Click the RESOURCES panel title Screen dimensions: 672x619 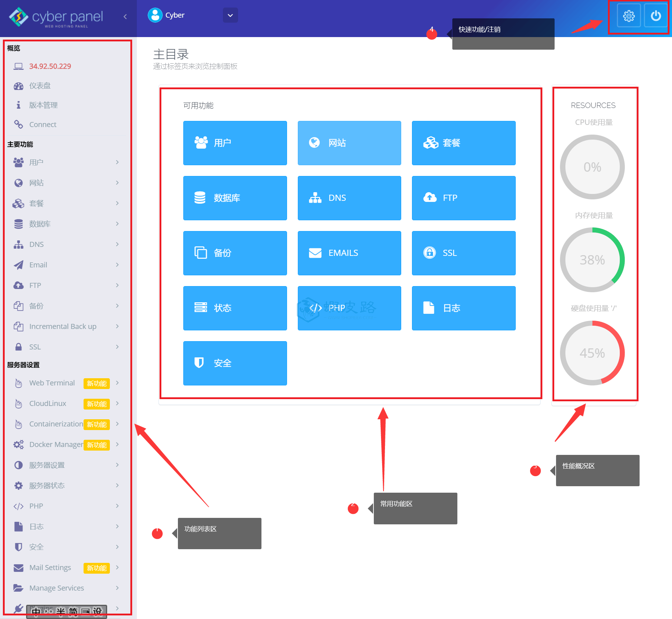(x=593, y=105)
